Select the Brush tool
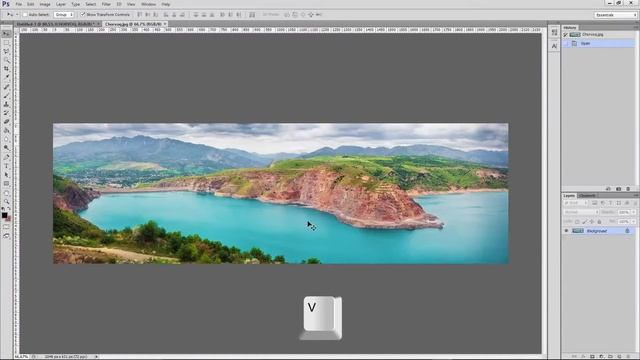Screen dimensions: 640x360 tap(6, 96)
